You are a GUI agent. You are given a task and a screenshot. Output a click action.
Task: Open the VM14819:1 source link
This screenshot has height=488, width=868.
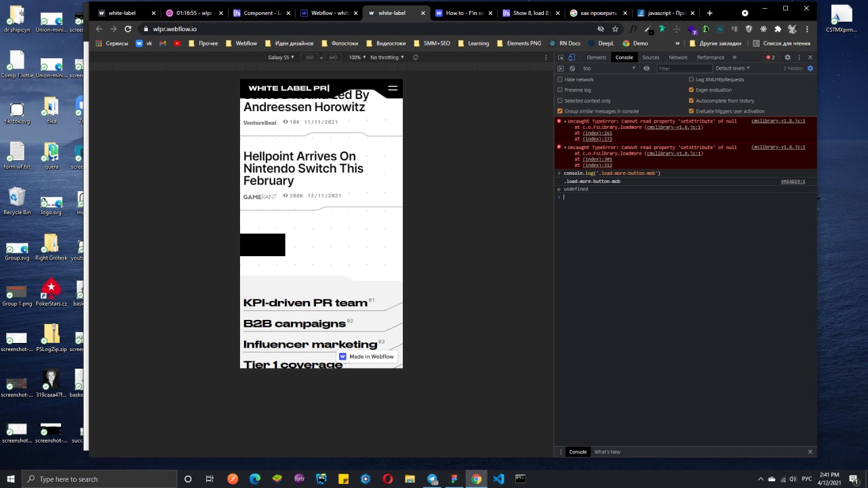793,182
